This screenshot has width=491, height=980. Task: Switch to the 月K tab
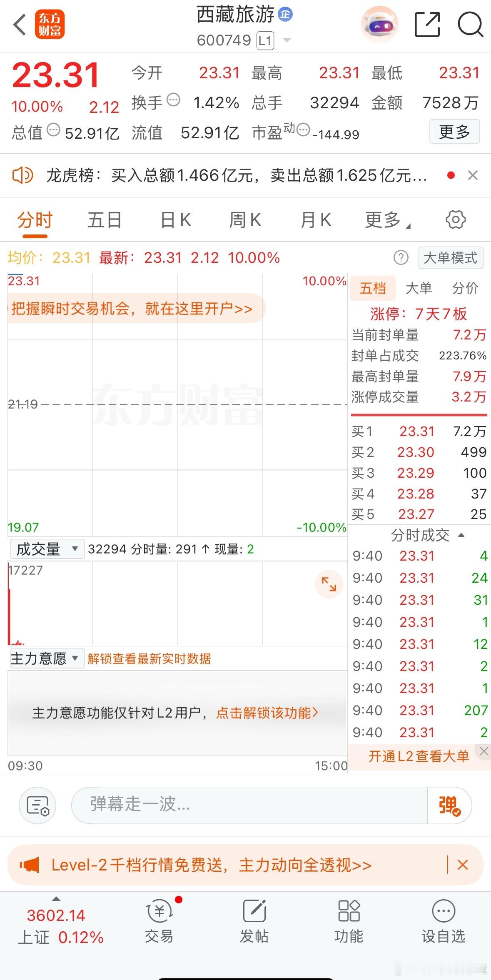[316, 220]
